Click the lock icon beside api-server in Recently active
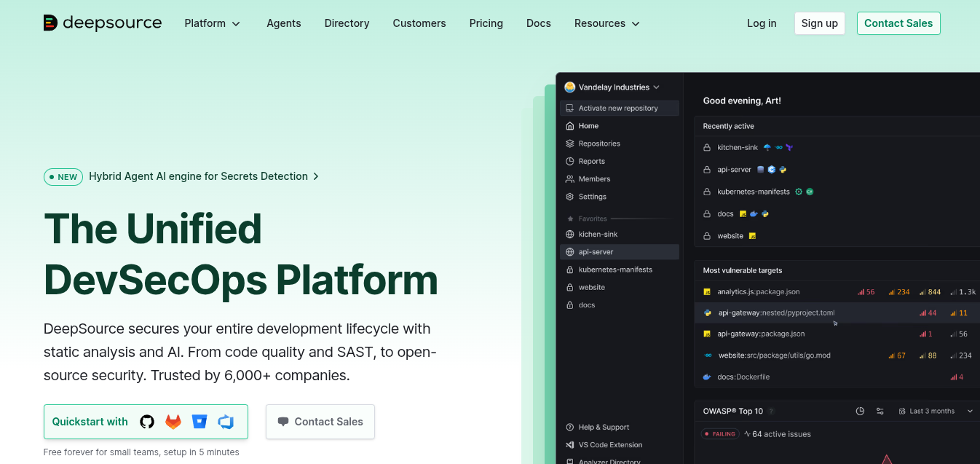The width and height of the screenshot is (980, 464). (x=706, y=170)
